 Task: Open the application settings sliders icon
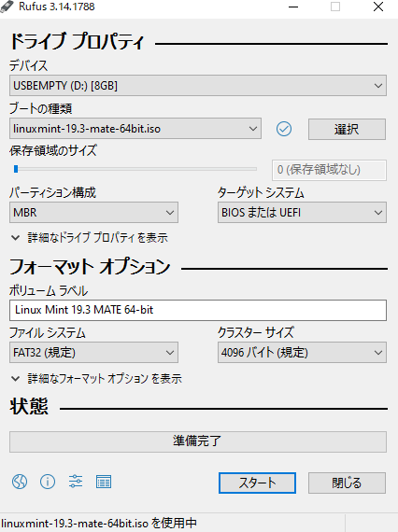[x=76, y=482]
